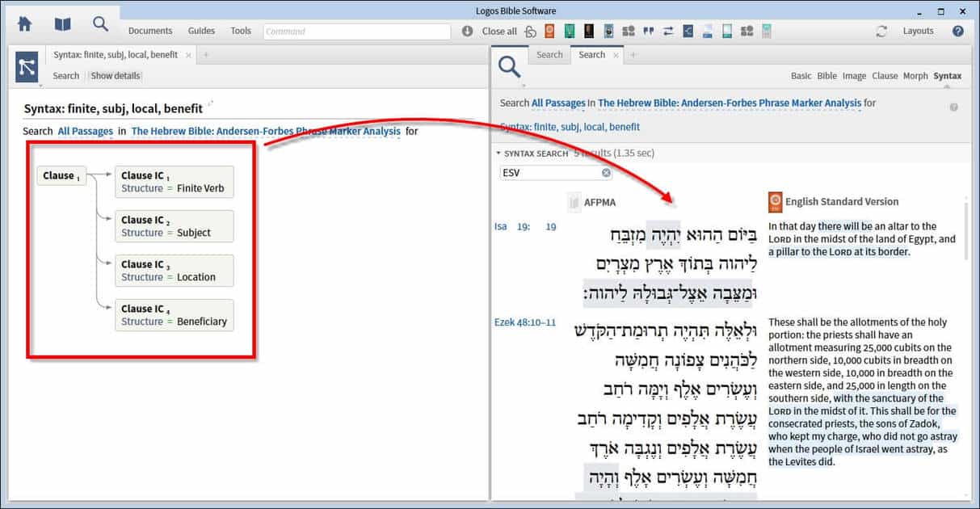Screen dimensions: 980x509
Task: Open the Library book icon
Action: [x=62, y=24]
